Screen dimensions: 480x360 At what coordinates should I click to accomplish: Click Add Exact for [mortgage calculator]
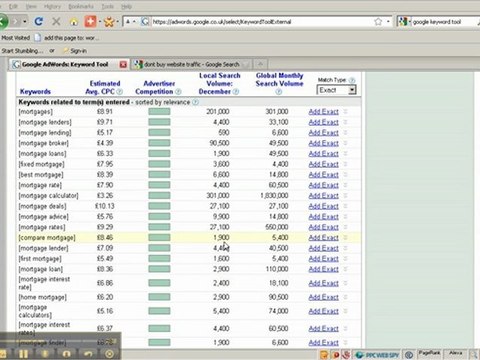323,196
